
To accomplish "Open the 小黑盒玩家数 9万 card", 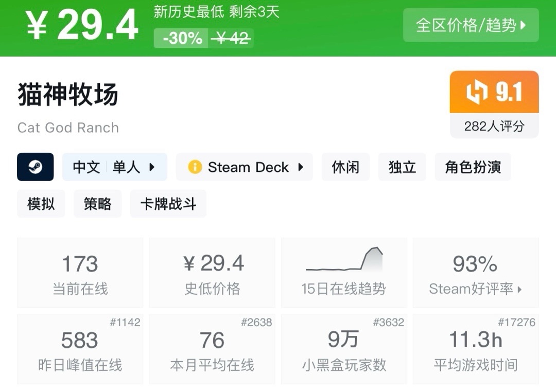I will [343, 349].
